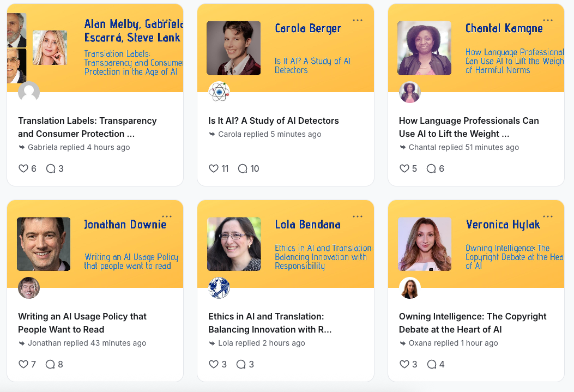Click the heart on Translation Labels post
This screenshot has width=574, height=392.
pyautogui.click(x=23, y=169)
